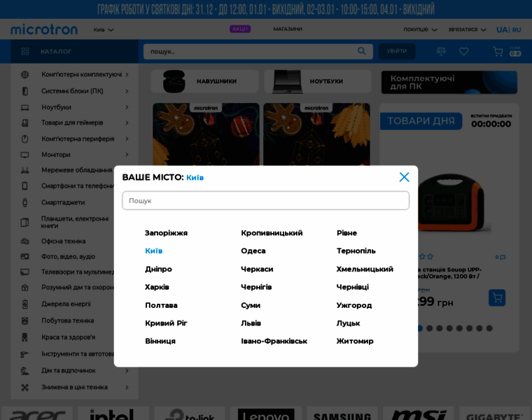Click the Джерела енергії battery icon

(24, 304)
